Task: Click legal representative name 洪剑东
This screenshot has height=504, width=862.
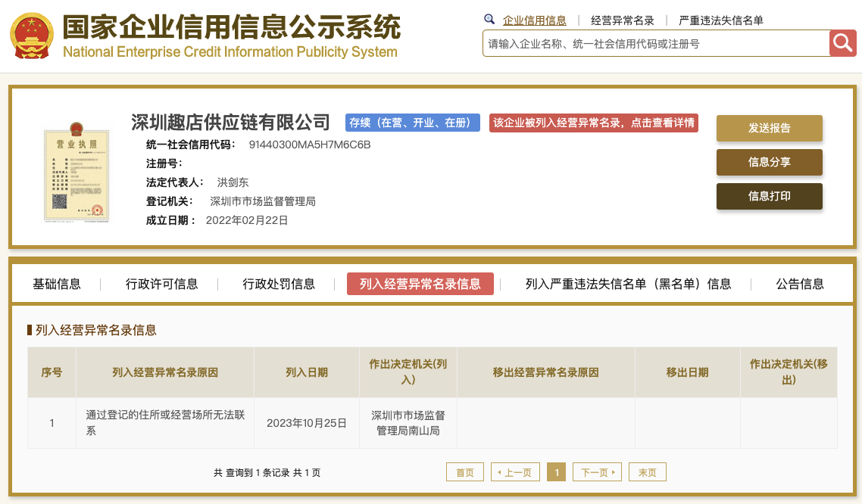Action: tap(233, 182)
